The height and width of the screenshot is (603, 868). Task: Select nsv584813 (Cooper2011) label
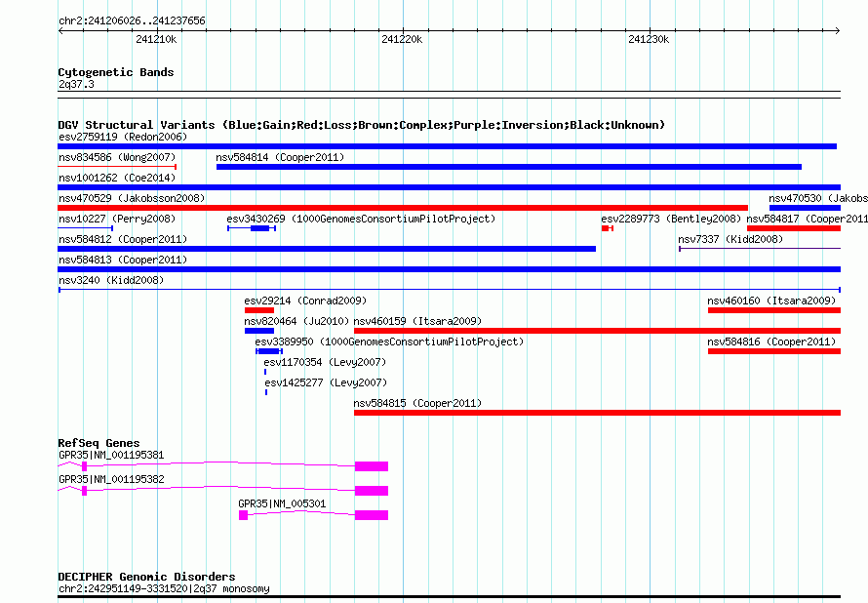(x=123, y=260)
